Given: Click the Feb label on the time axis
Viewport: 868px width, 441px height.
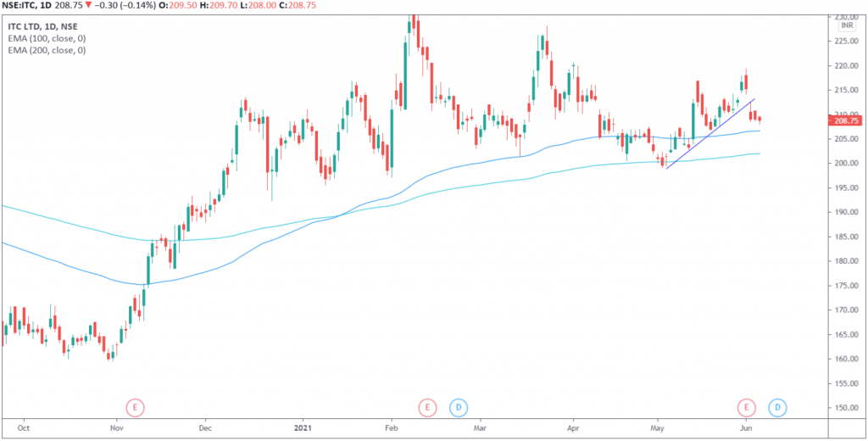Looking at the screenshot, I should (x=390, y=431).
